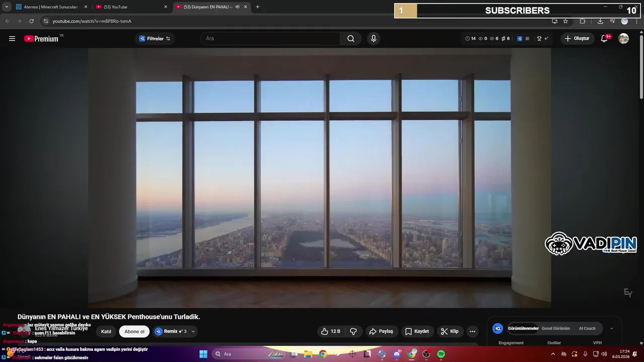Open volume control in system tray

click(x=604, y=354)
